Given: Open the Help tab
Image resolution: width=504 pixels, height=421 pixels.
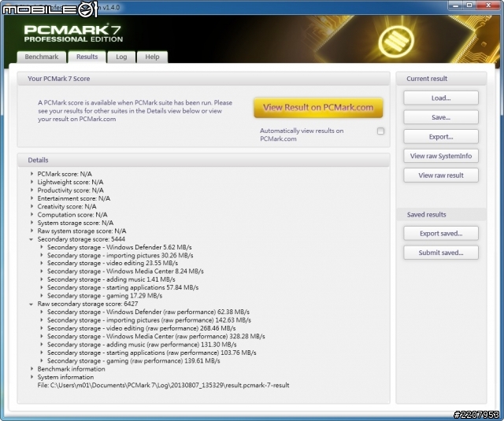Looking at the screenshot, I should (x=152, y=57).
